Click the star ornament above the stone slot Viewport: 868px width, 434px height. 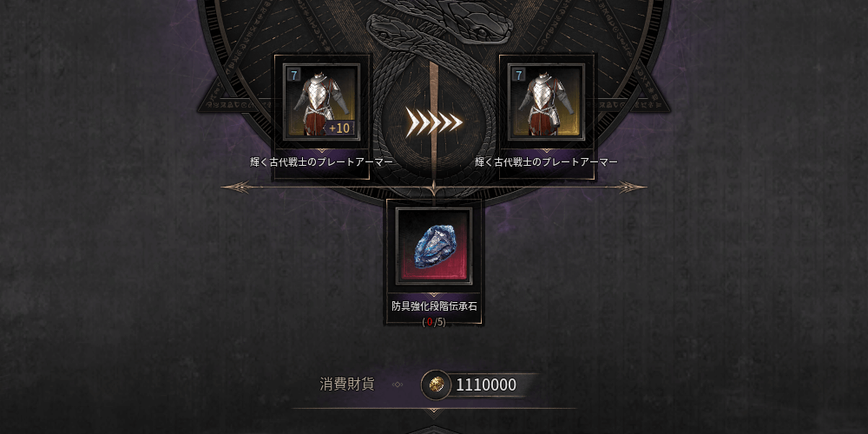[434, 187]
